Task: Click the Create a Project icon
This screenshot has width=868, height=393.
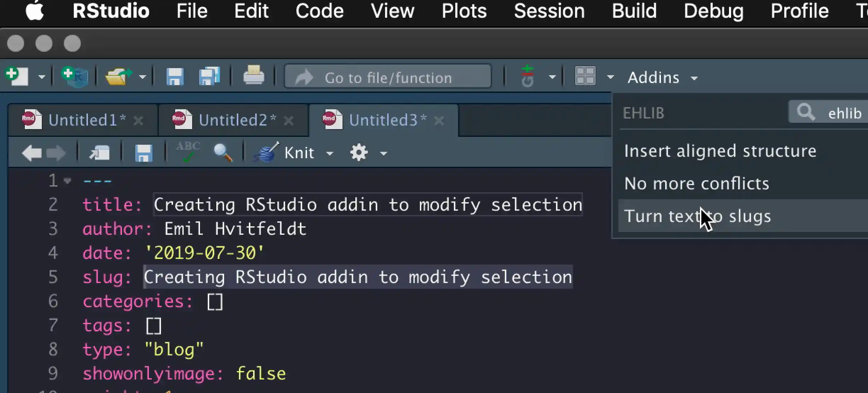Action: click(75, 76)
